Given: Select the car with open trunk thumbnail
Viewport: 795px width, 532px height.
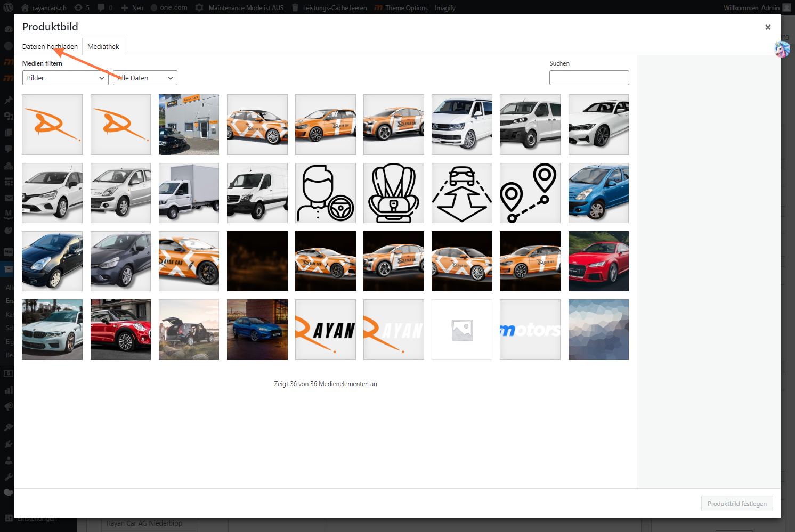Looking at the screenshot, I should [x=189, y=330].
